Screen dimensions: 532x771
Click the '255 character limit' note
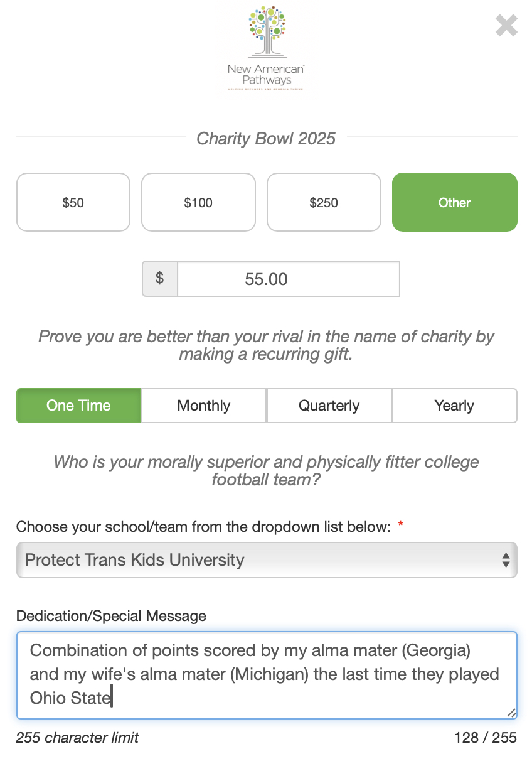click(77, 737)
